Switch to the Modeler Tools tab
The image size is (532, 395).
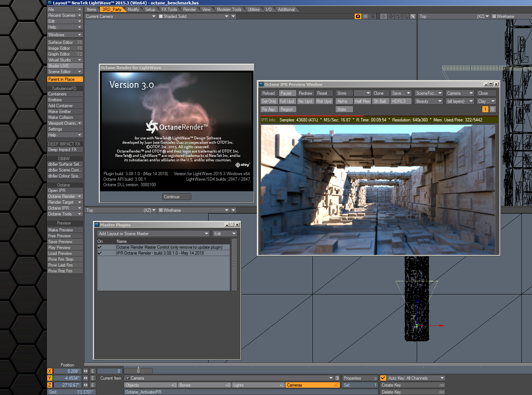229,10
